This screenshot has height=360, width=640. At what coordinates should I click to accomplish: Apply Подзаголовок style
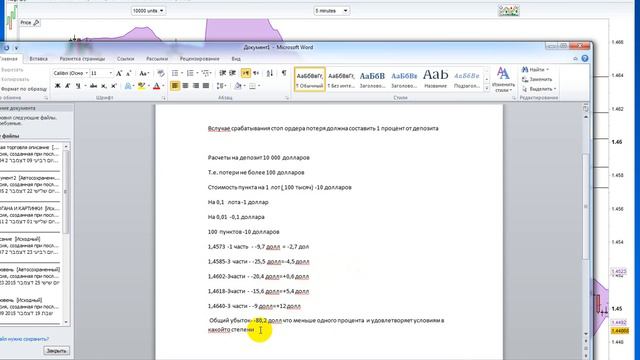click(x=467, y=79)
